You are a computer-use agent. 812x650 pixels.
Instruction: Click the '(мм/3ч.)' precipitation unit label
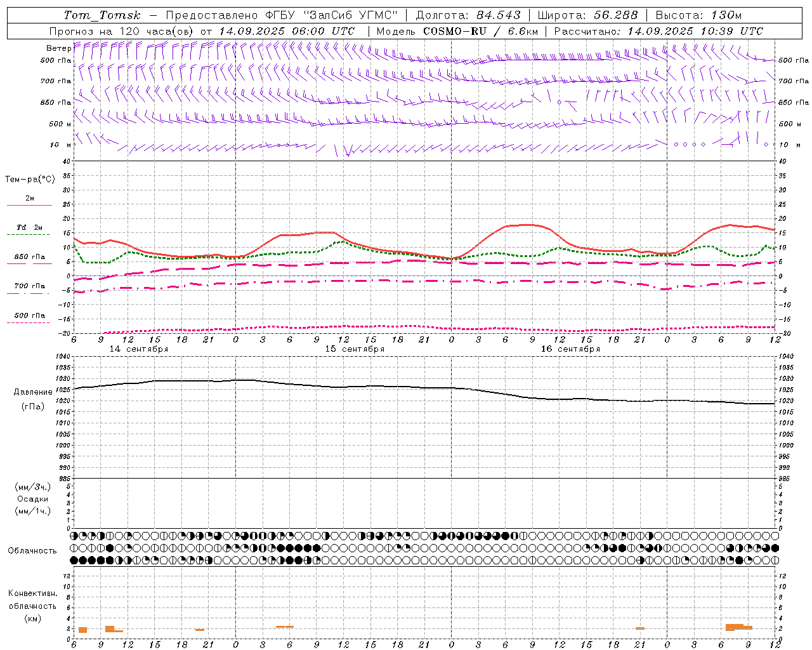(x=33, y=487)
